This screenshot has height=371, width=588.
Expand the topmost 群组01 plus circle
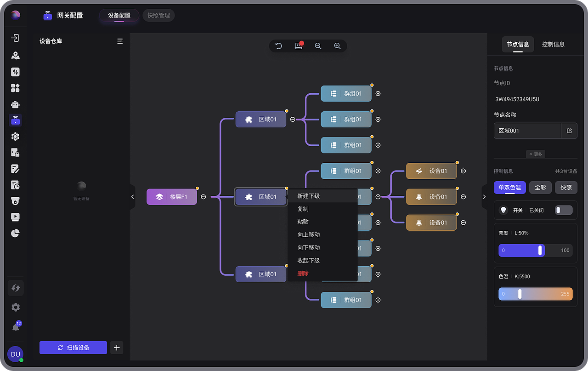(378, 93)
